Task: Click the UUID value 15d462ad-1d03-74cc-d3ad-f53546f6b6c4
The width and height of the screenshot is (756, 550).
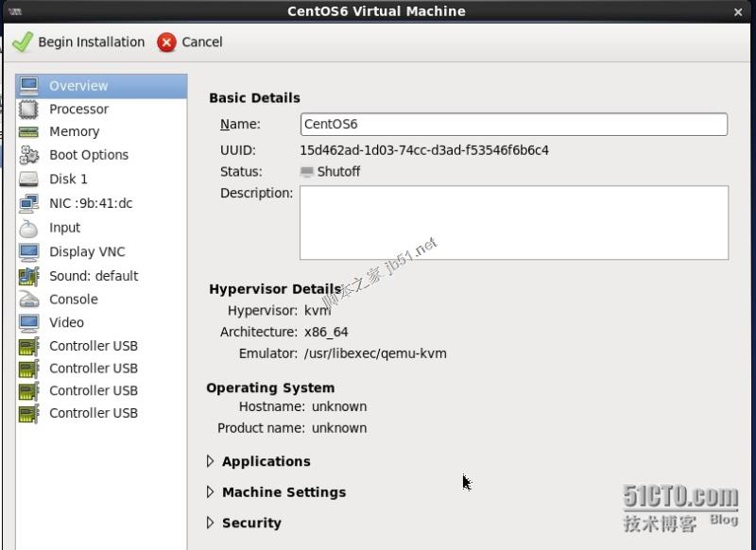Action: [424, 150]
